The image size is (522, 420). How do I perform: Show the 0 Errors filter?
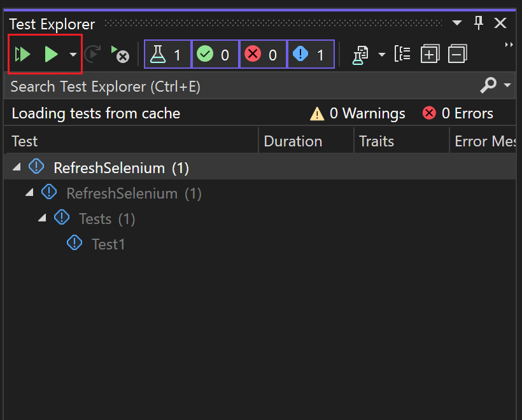(457, 113)
